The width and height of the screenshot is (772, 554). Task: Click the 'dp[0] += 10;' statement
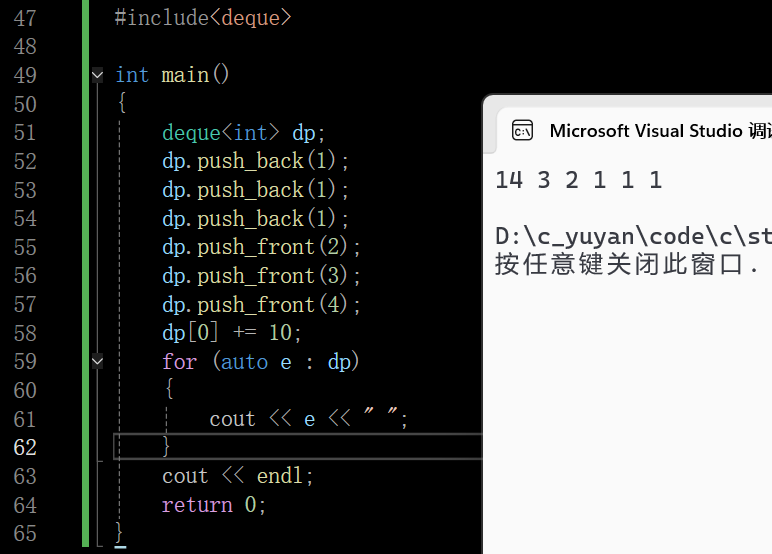click(231, 333)
